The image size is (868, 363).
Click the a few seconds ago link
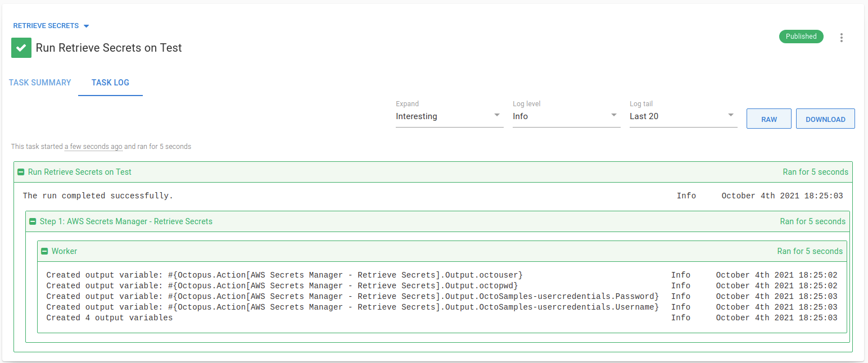(x=93, y=146)
